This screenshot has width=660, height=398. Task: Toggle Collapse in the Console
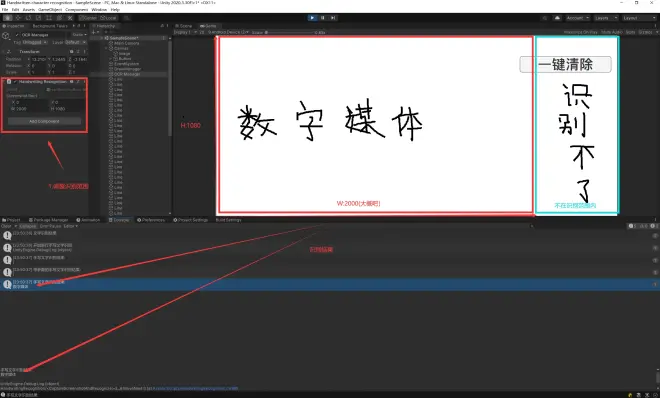click(28, 226)
